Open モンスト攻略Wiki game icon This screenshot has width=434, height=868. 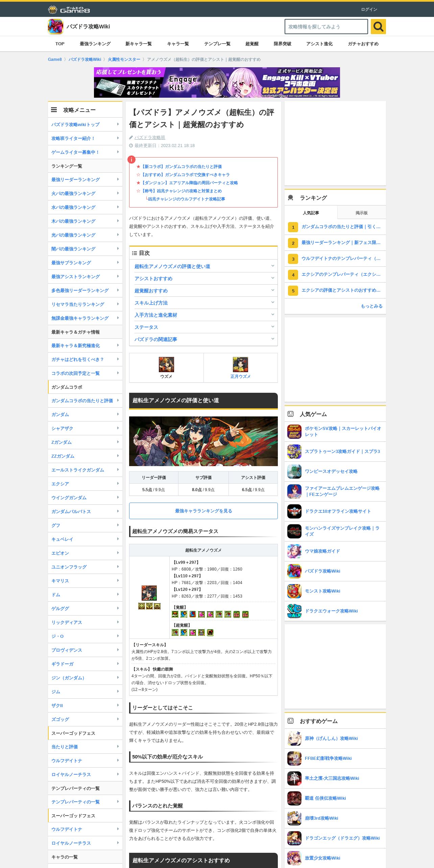pos(294,591)
